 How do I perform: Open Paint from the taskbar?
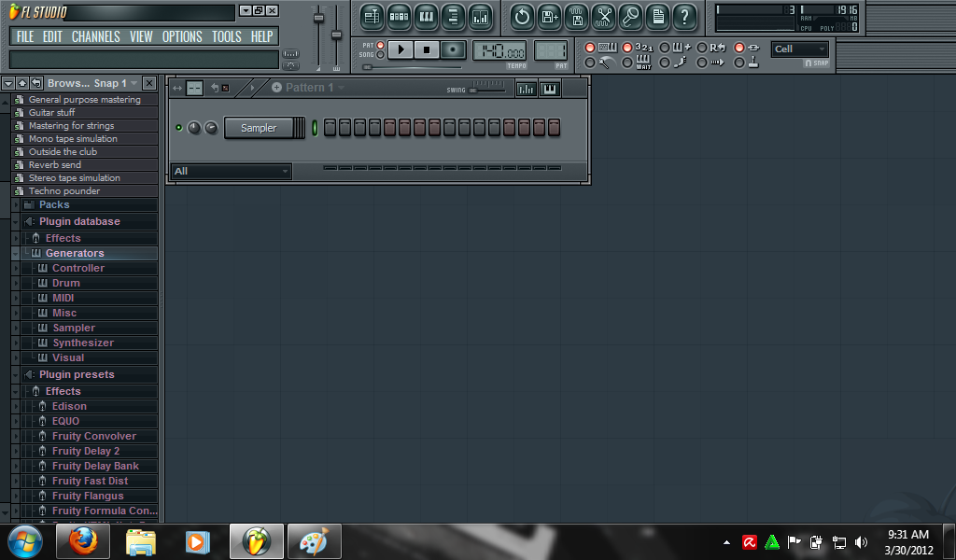pyautogui.click(x=314, y=541)
